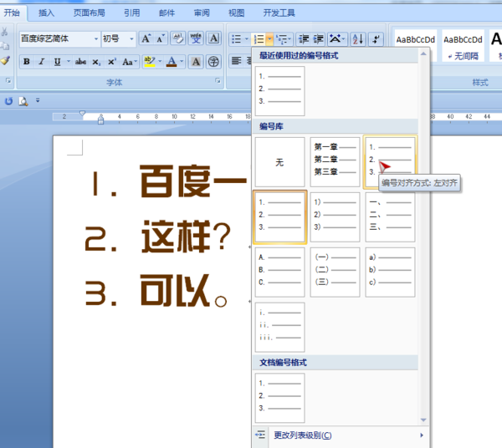502x448 pixels.
Task: Apply the 1) 2) 3) numbering format
Action: point(335,217)
